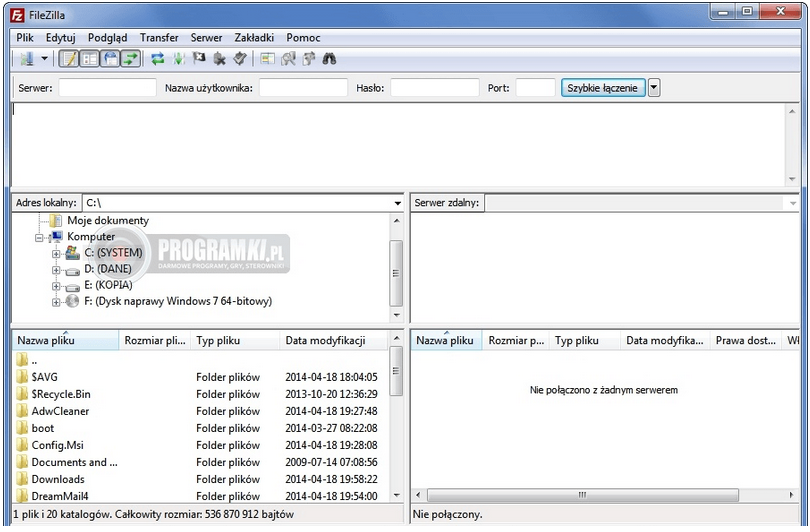Collapse the Komputer tree node
This screenshot has height=532, width=810.
click(39, 238)
